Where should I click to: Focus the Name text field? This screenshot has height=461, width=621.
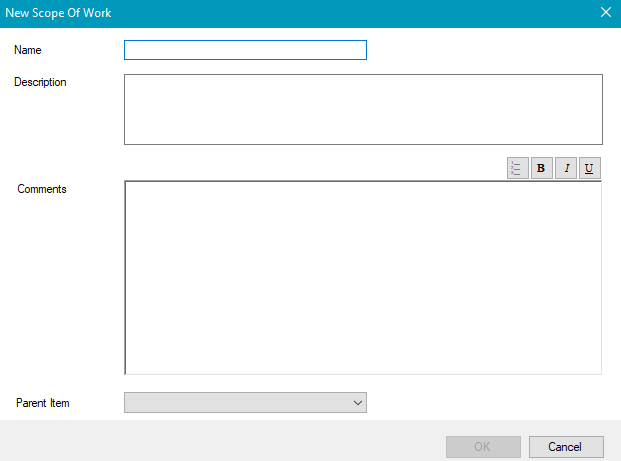coord(245,50)
